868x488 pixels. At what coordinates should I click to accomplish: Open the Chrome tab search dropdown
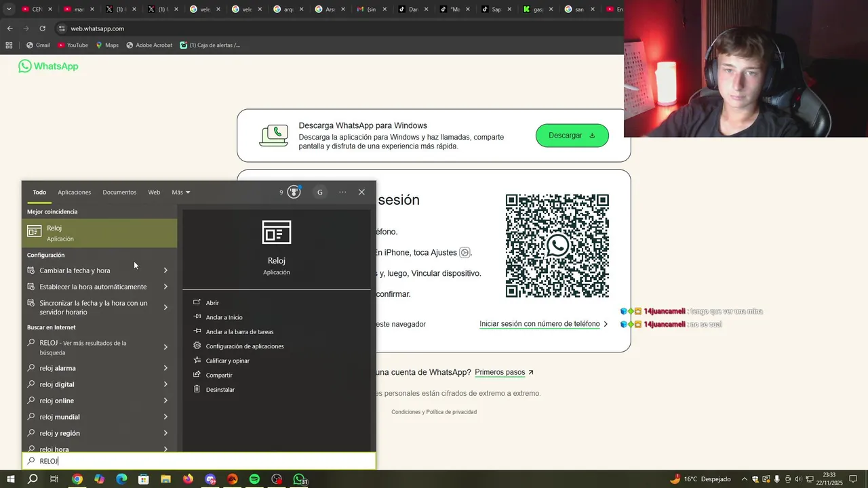click(x=9, y=9)
